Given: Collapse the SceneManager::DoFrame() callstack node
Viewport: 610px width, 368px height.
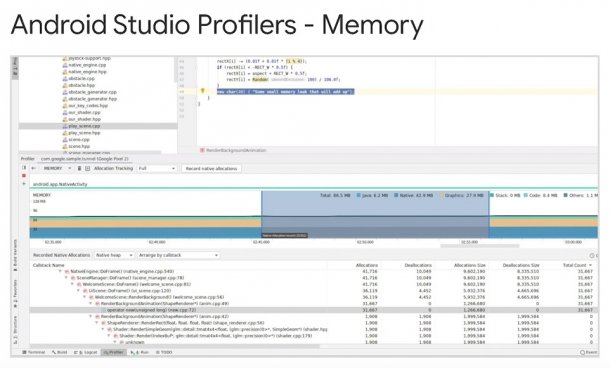Looking at the screenshot, I should click(67, 278).
